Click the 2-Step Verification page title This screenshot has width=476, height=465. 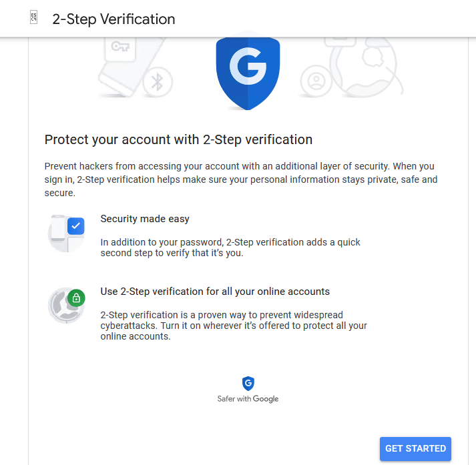tap(113, 19)
